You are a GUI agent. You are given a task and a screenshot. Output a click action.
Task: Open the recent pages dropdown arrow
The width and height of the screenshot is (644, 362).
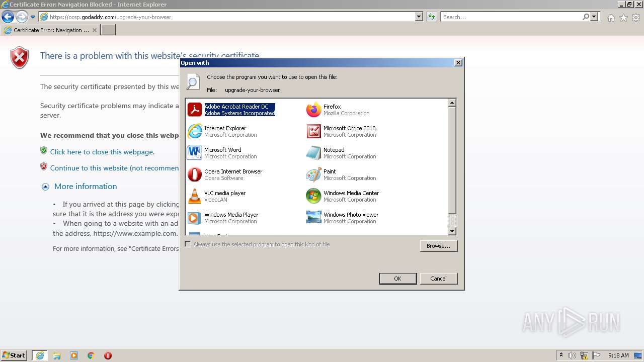pos(33,17)
